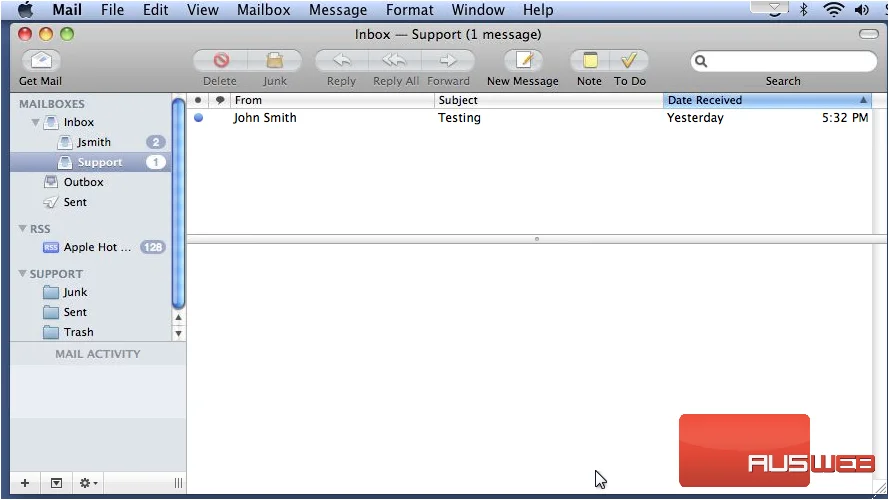Click the Yesterday date cell
Viewport: 889px width, 500px height.
pos(695,118)
